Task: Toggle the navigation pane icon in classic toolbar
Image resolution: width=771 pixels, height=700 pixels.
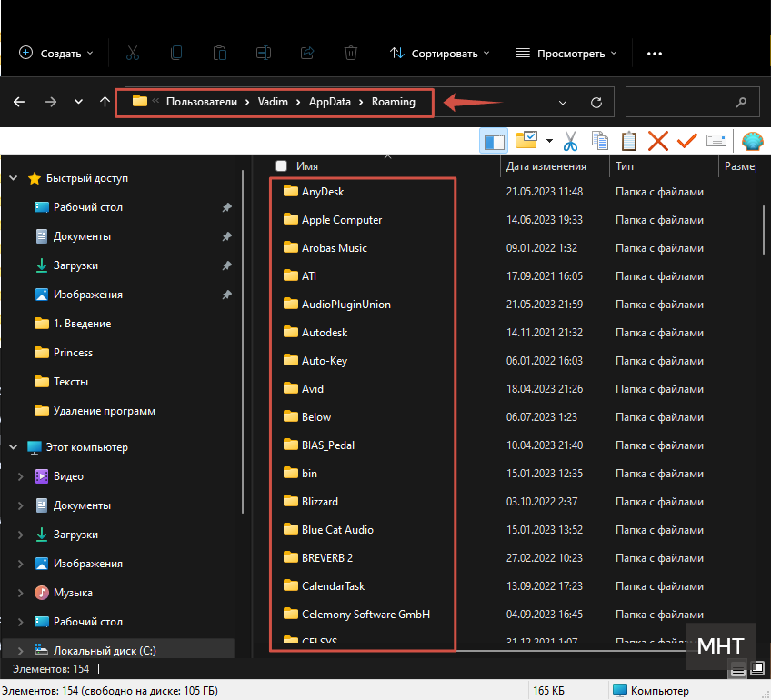Action: point(494,141)
